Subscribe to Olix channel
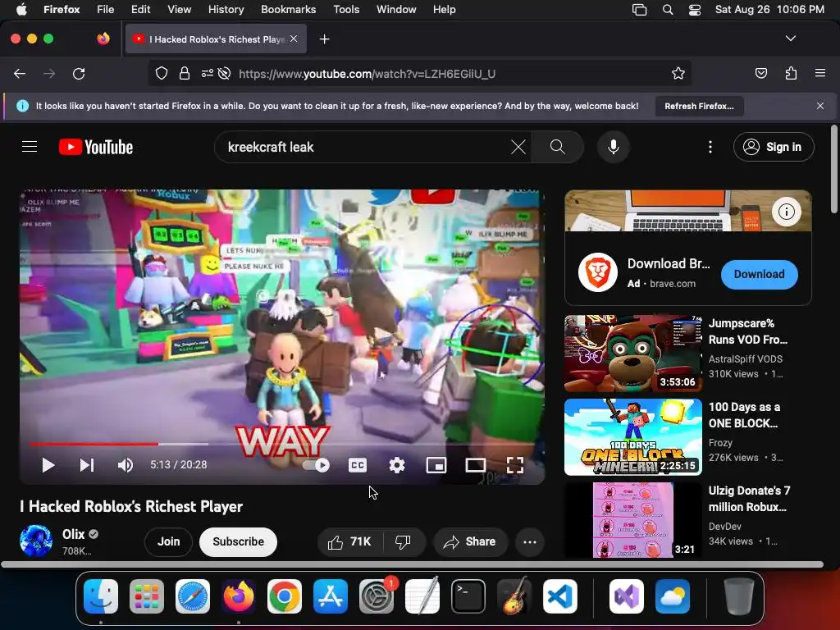840x630 pixels. pos(239,541)
